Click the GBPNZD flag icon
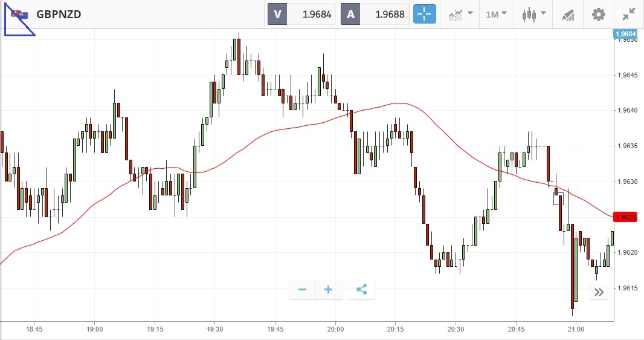Screen dimensions: 644x340 tap(19, 15)
